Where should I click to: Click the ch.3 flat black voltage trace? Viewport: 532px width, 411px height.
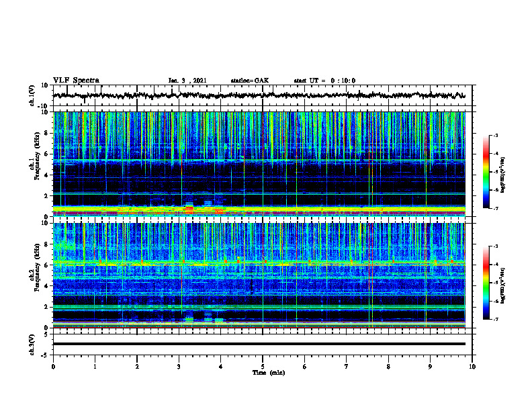(x=259, y=344)
